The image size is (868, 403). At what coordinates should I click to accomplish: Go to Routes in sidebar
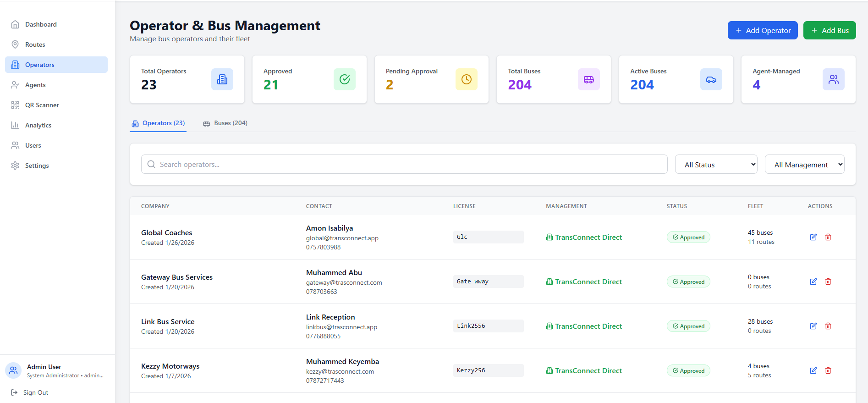pyautogui.click(x=56, y=44)
